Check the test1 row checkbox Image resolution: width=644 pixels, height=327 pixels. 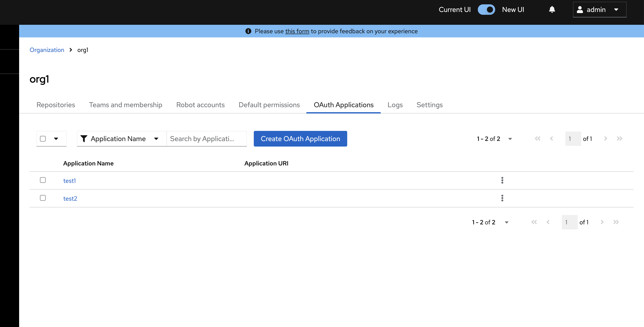pyautogui.click(x=43, y=180)
